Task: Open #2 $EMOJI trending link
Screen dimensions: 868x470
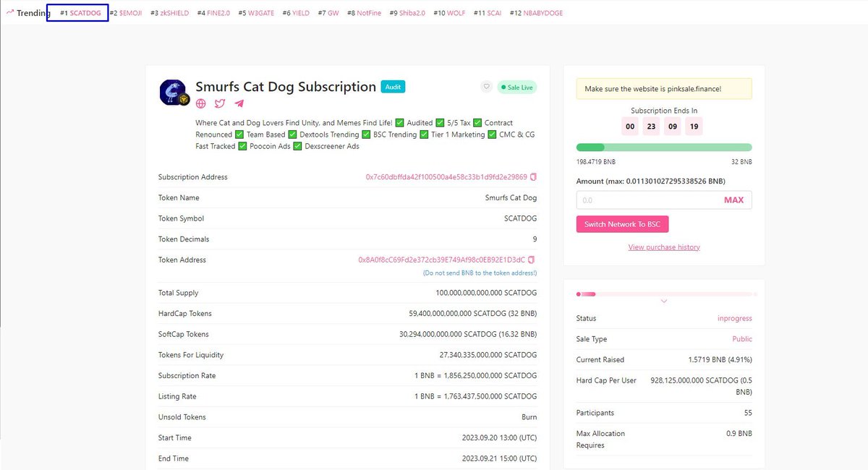Action: click(x=126, y=13)
